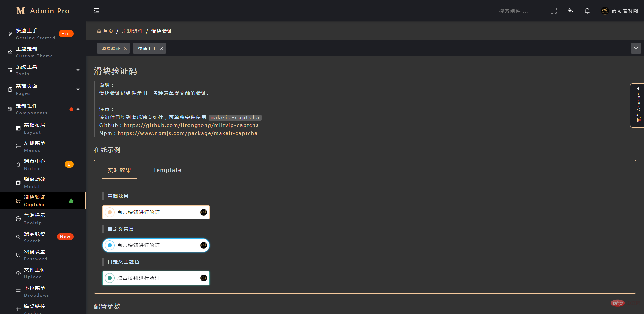Viewport: 644px width, 314px height.
Task: Collapse the sidebar with the menu-fold icon
Action: 97,11
